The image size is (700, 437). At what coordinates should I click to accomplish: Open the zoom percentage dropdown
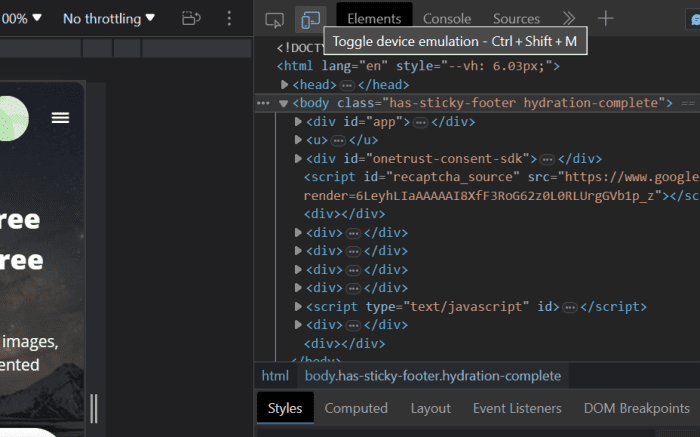pos(22,19)
